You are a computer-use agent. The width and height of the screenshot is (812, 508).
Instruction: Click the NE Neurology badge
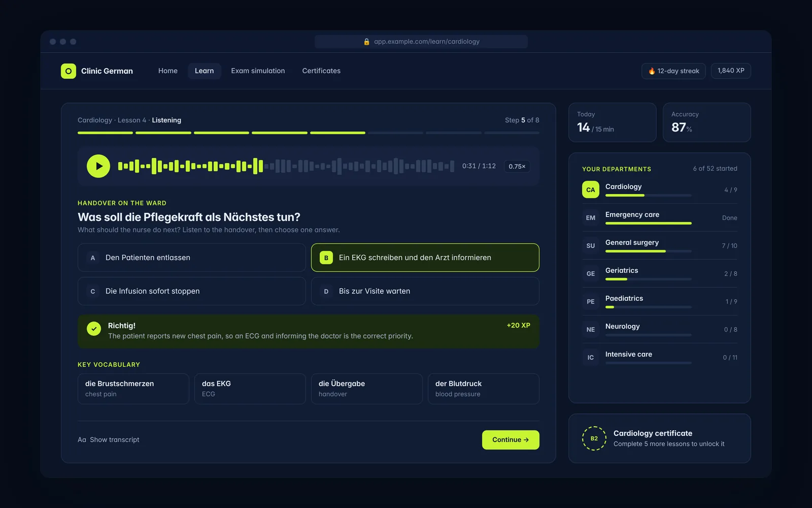tap(591, 329)
